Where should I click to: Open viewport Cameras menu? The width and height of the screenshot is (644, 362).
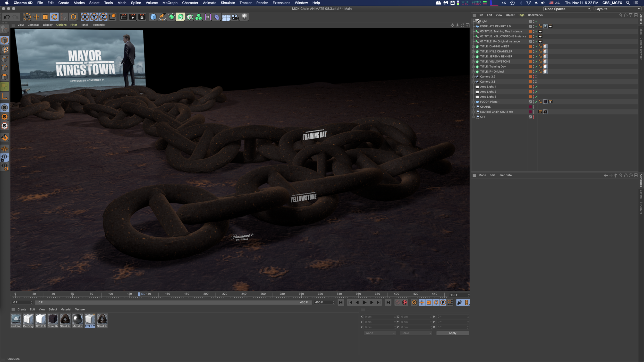pyautogui.click(x=33, y=25)
